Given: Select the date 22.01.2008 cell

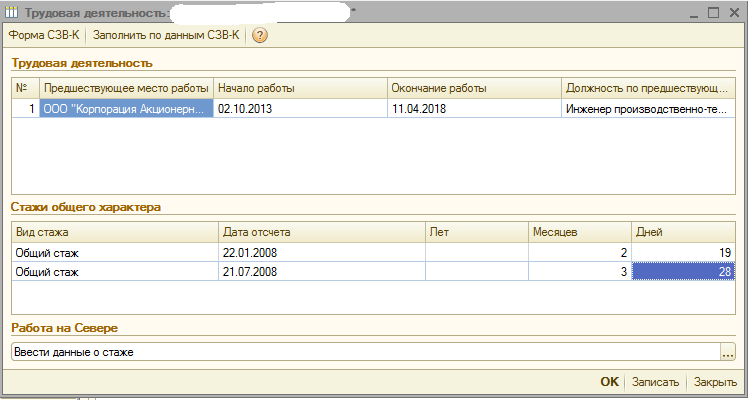Looking at the screenshot, I should pyautogui.click(x=321, y=252).
